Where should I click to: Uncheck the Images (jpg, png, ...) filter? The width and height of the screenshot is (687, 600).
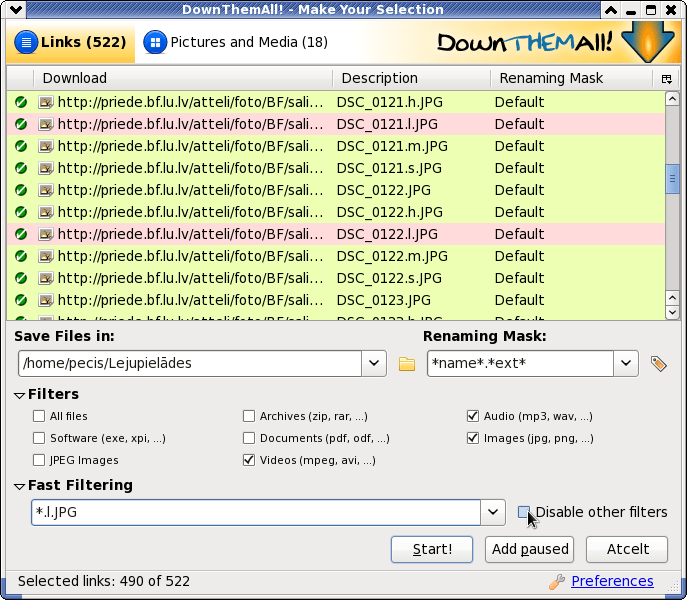click(x=473, y=438)
